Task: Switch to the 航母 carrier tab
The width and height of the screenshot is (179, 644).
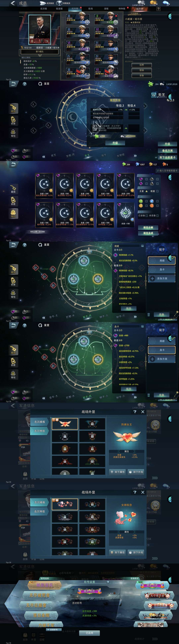Action: click(90, 9)
